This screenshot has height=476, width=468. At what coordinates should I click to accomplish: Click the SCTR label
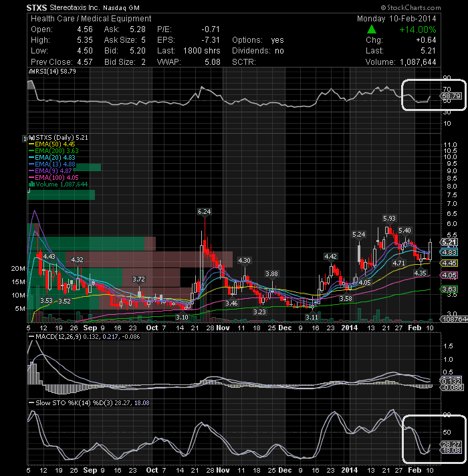pyautogui.click(x=244, y=62)
